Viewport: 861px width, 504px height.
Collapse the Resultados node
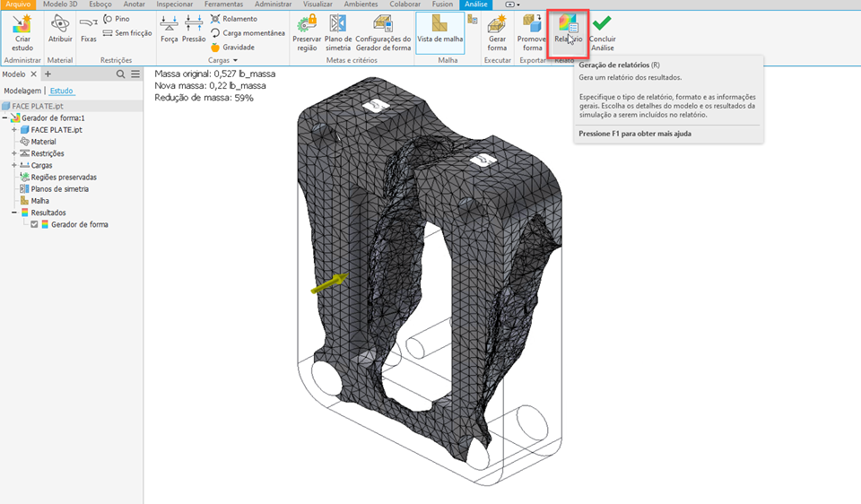click(14, 213)
